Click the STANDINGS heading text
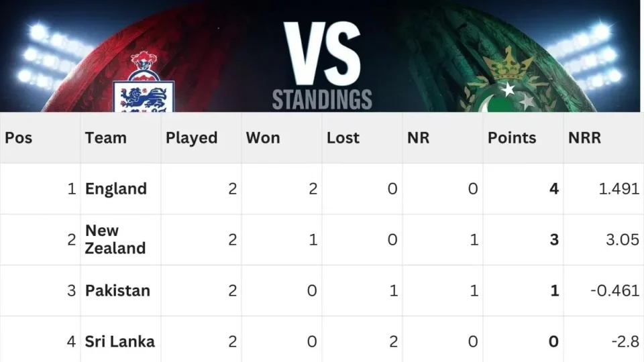The width and height of the screenshot is (644, 362). click(x=322, y=99)
